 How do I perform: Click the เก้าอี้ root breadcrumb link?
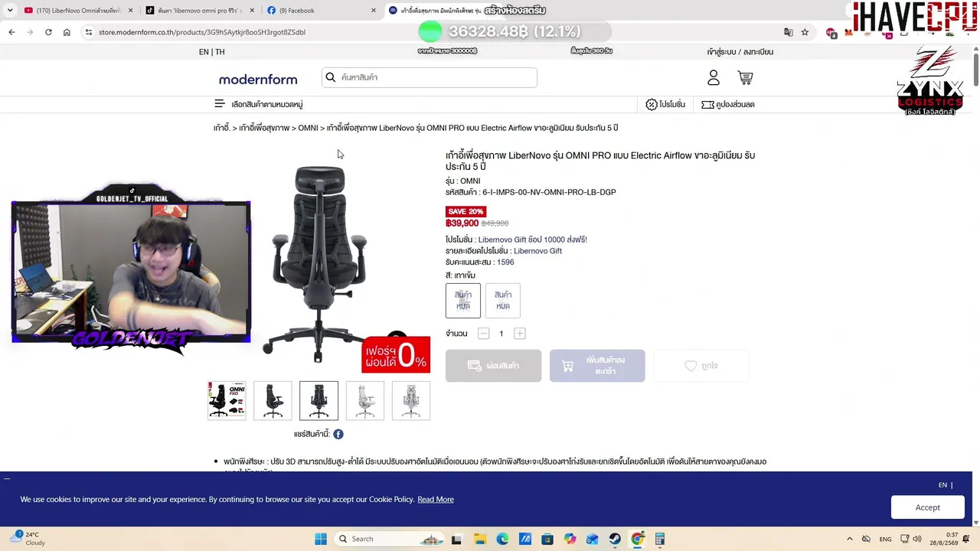222,128
